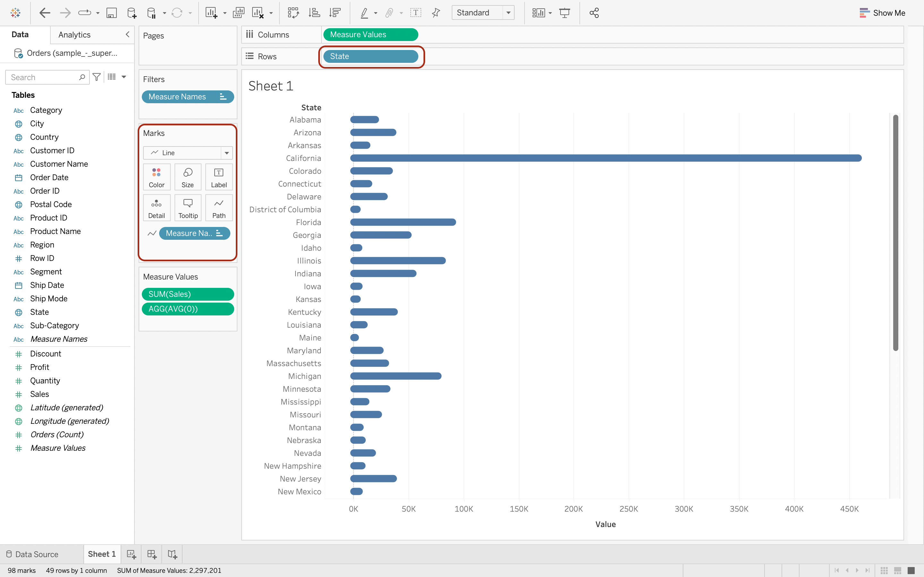Viewport: 924px width, 577px height.
Task: Click the Tooltip button in Marks card
Action: (x=188, y=208)
